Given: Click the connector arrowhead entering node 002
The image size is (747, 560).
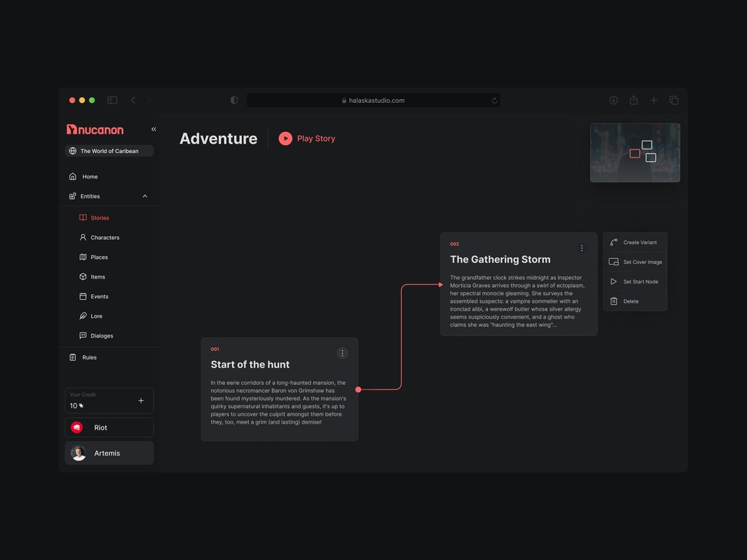Looking at the screenshot, I should [x=441, y=285].
